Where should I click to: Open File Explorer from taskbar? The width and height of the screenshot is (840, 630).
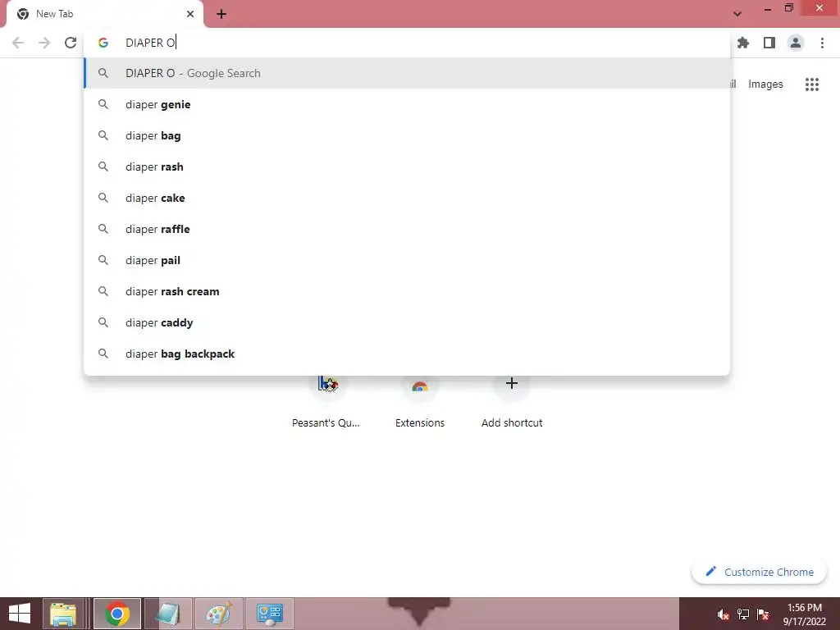pos(63,614)
